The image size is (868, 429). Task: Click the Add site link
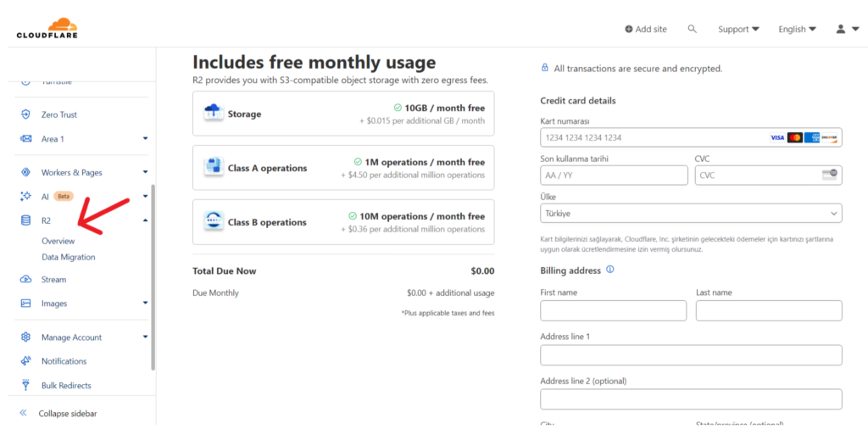pyautogui.click(x=646, y=30)
